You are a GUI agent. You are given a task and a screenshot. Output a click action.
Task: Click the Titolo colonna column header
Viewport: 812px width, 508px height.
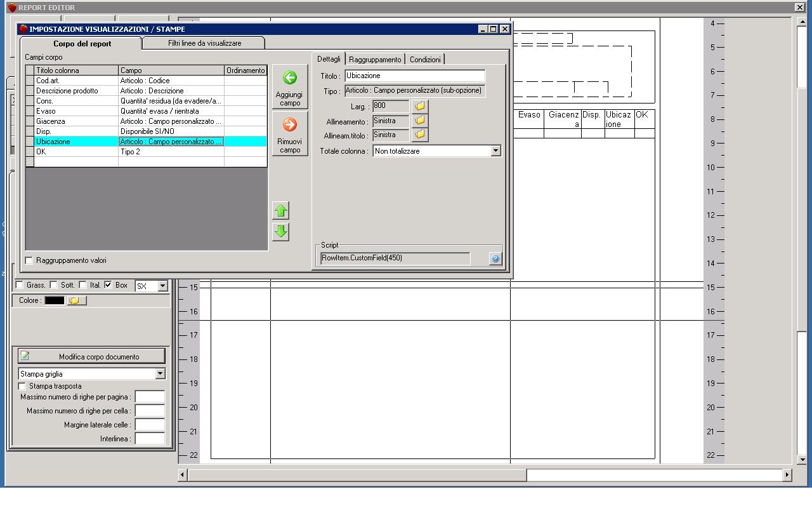[76, 70]
